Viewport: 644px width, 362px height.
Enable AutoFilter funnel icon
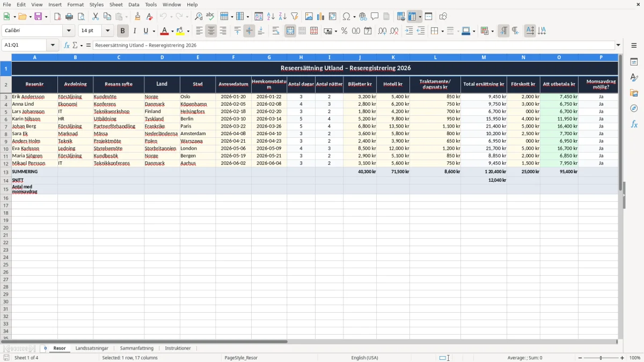coord(295,17)
